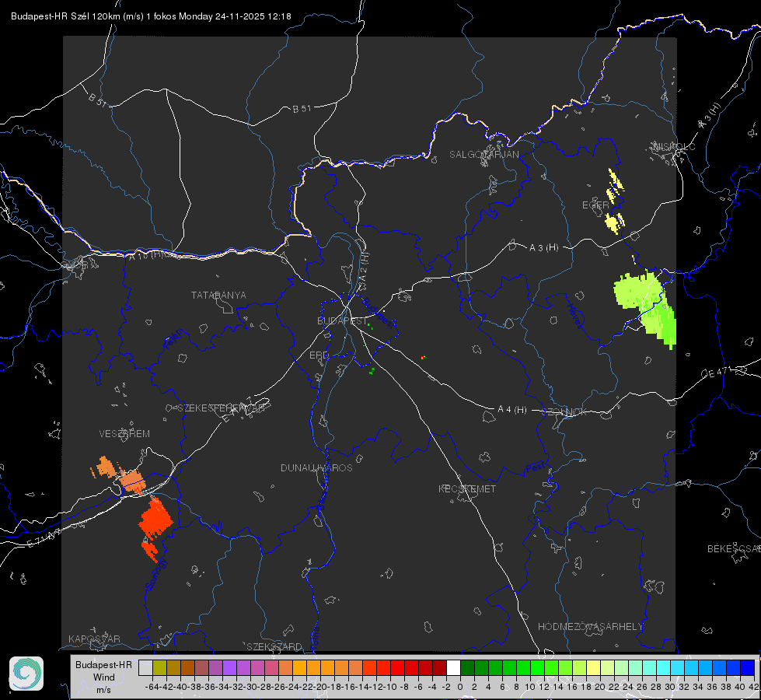
Task: Click the white zero-value swatch in the wind legend
Action: click(453, 667)
